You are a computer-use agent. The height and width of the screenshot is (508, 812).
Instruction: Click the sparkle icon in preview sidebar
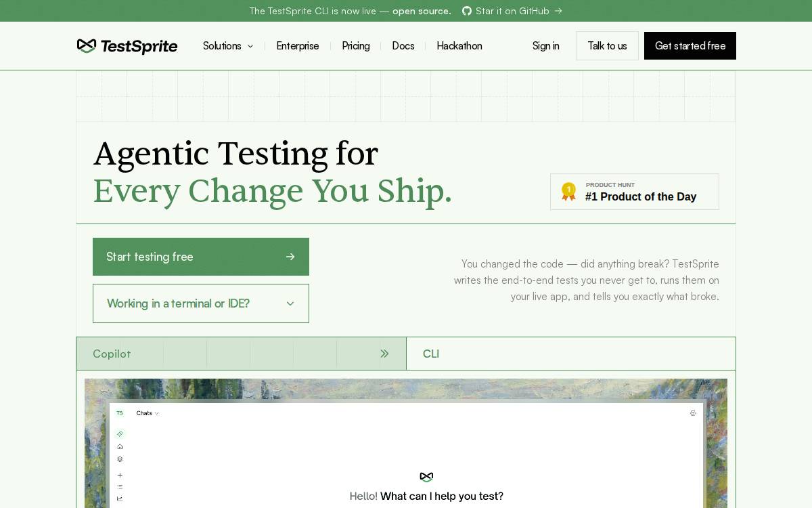(x=120, y=433)
